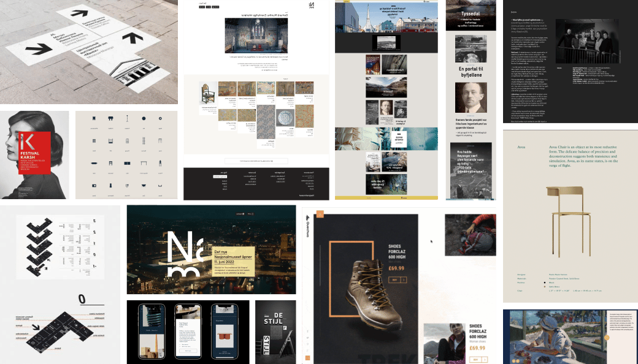Open the 'En portal til byfjellene' article heading
The image size is (638, 364).
coord(471,72)
